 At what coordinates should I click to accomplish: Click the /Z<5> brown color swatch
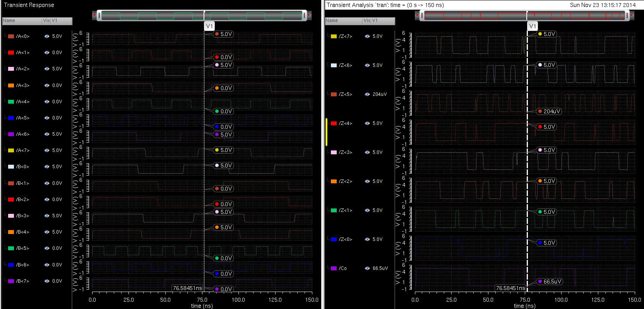click(x=334, y=94)
